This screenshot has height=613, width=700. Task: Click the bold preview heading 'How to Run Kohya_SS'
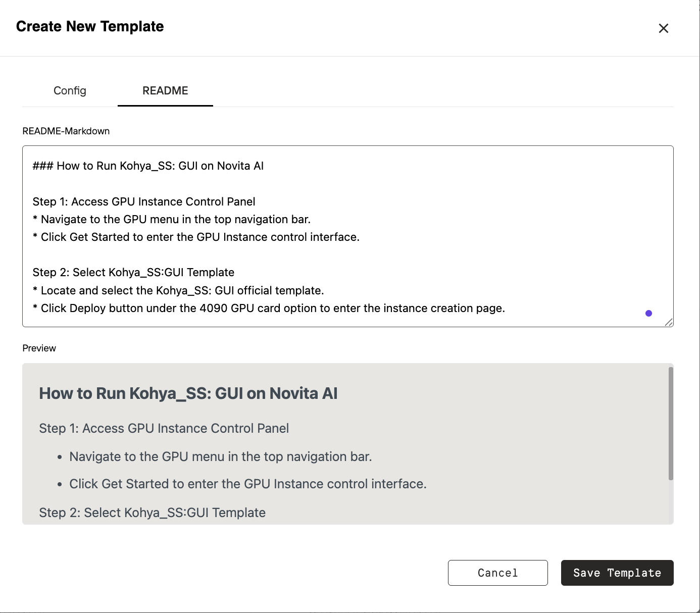[188, 393]
